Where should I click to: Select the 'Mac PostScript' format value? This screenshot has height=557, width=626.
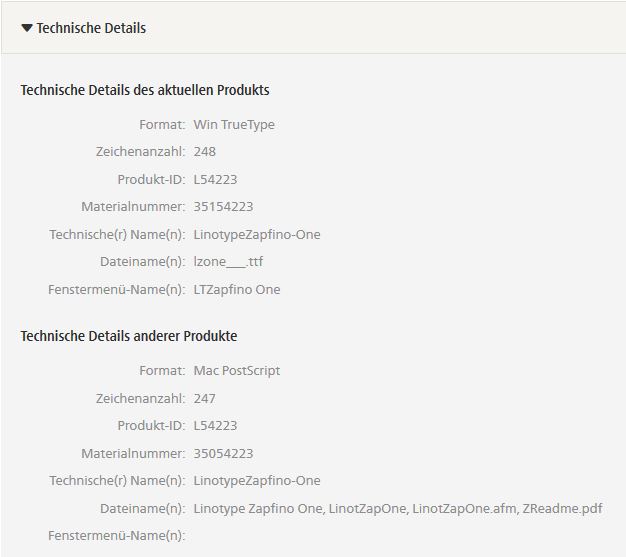pos(237,371)
